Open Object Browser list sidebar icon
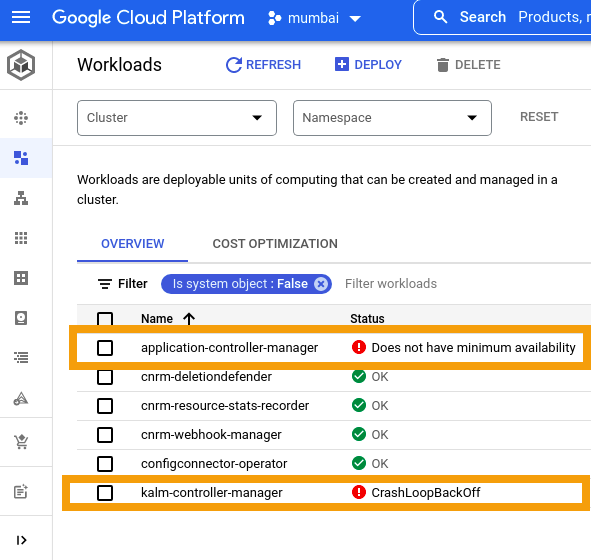Viewport: 591px width, 560px height. [x=21, y=357]
